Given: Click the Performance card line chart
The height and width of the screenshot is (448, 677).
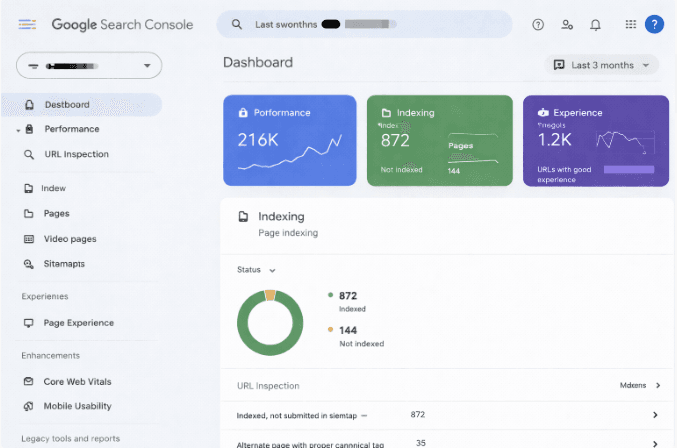Looking at the screenshot, I should pos(290,152).
